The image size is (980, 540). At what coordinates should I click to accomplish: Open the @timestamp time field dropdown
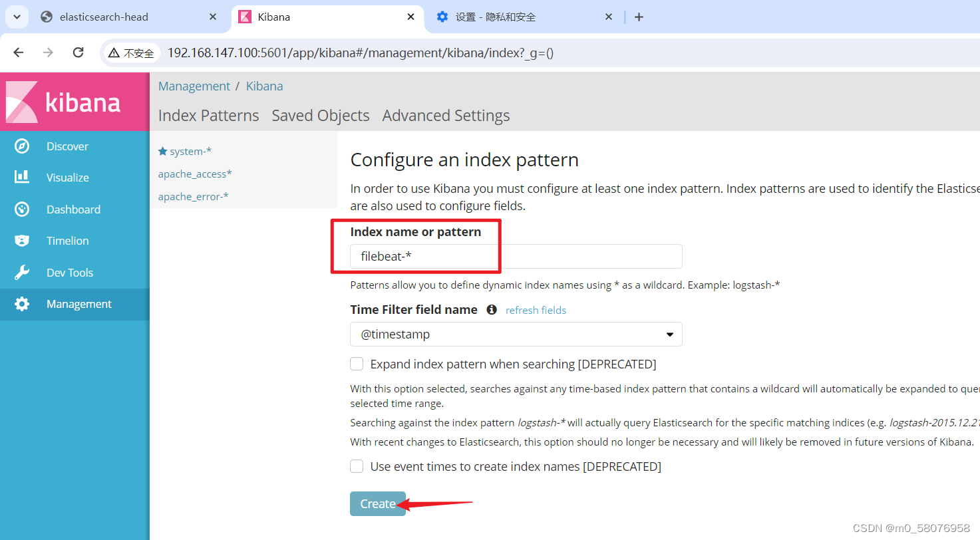point(516,335)
